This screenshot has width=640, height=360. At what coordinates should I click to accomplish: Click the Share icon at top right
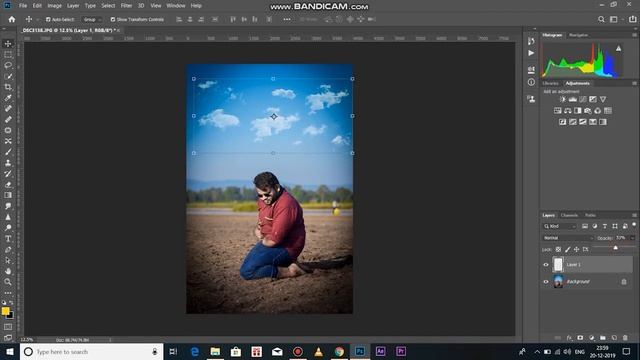[x=632, y=19]
